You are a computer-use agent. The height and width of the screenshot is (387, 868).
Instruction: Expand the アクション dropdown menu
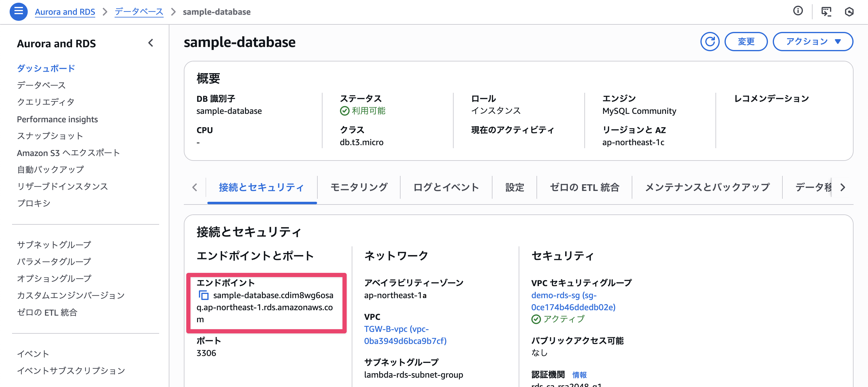813,42
